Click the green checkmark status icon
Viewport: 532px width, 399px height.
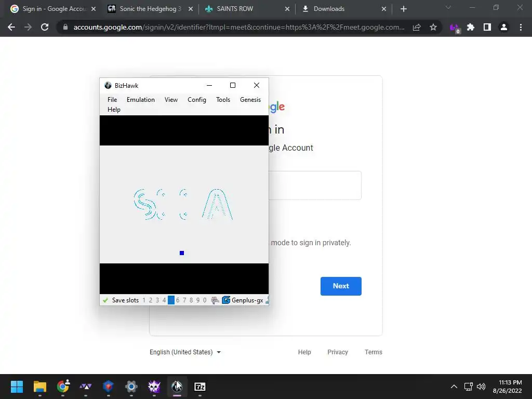coord(105,300)
